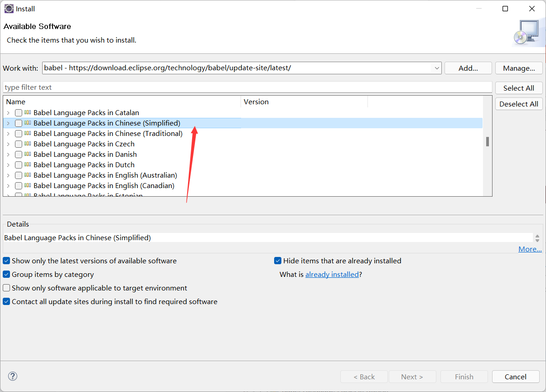Click category icon beside Dutch language pack
Viewport: 546px width, 392px height.
[28, 165]
